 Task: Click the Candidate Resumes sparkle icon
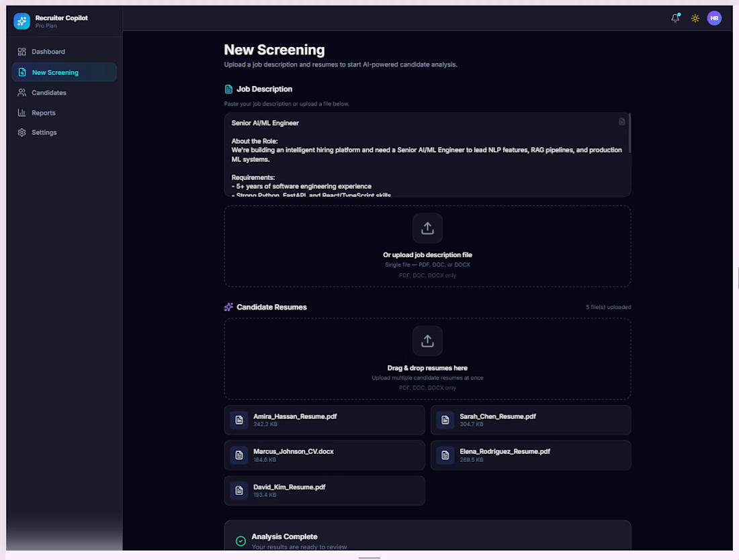pos(228,307)
